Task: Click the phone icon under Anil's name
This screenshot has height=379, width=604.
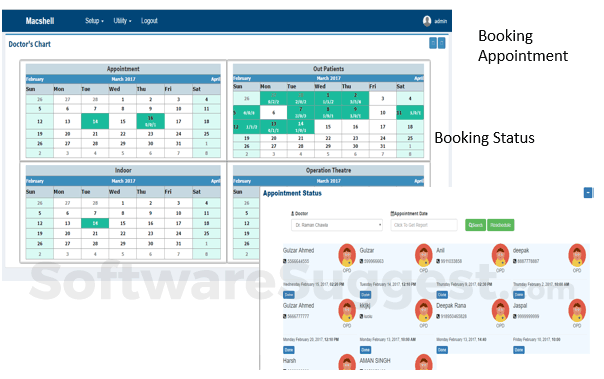Action: (438, 262)
